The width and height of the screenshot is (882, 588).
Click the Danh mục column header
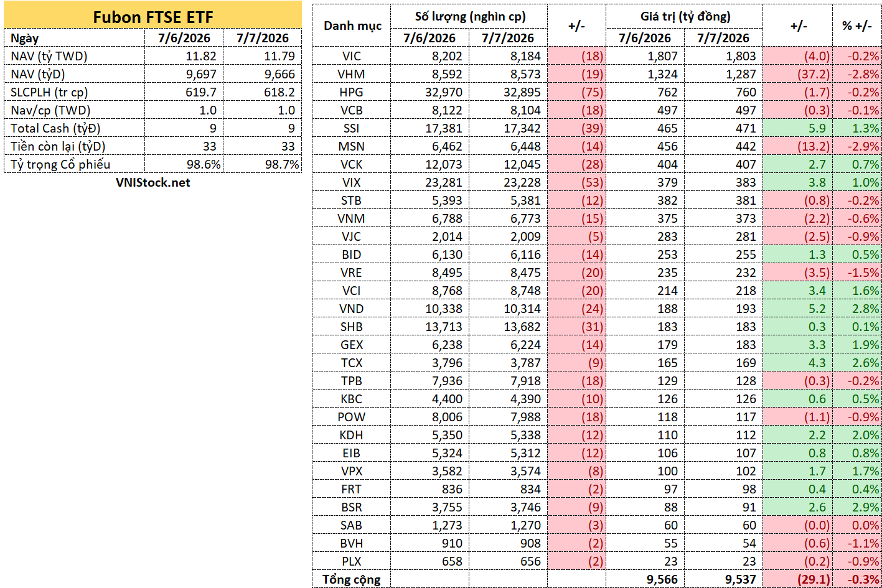(352, 26)
